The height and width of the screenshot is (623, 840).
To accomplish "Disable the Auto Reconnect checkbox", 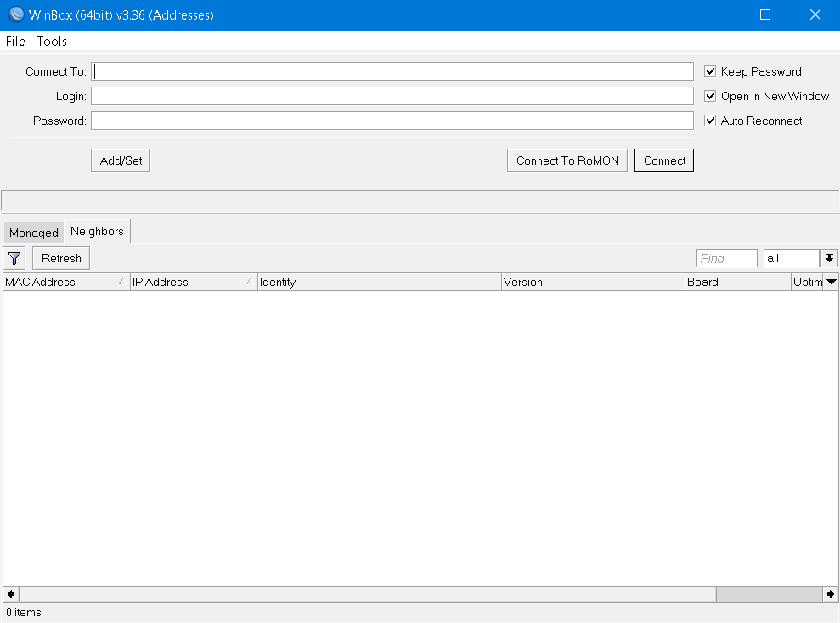I will [710, 121].
